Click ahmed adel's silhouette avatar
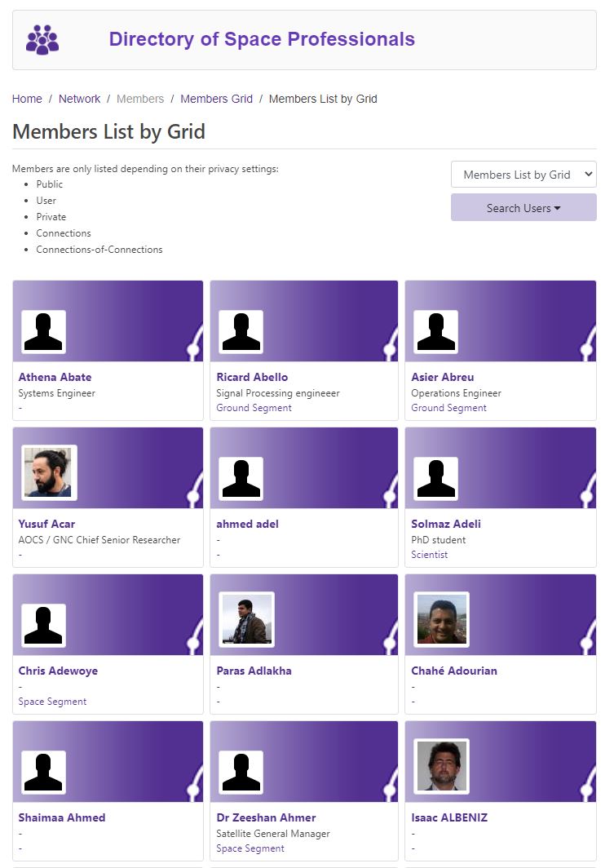614x868 pixels. [241, 478]
